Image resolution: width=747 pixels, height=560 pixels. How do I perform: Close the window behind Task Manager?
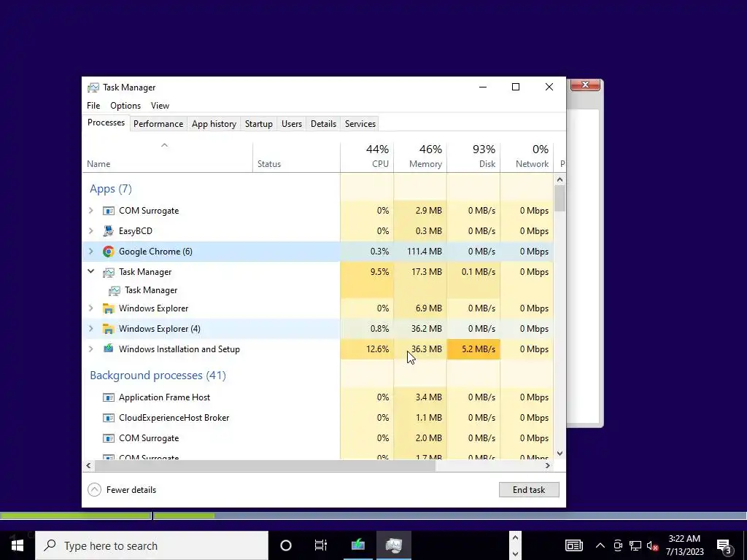pos(586,85)
